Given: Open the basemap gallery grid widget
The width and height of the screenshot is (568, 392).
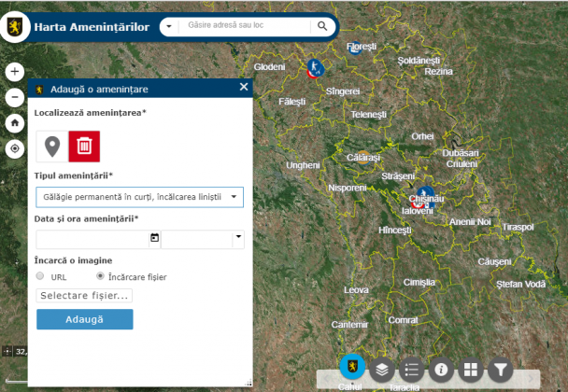Looking at the screenshot, I should tap(471, 370).
